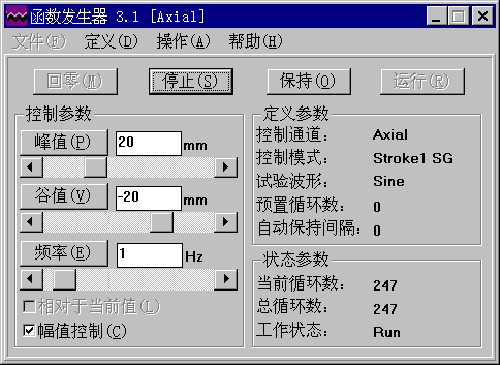Click the peak value field showing 20

149,143
